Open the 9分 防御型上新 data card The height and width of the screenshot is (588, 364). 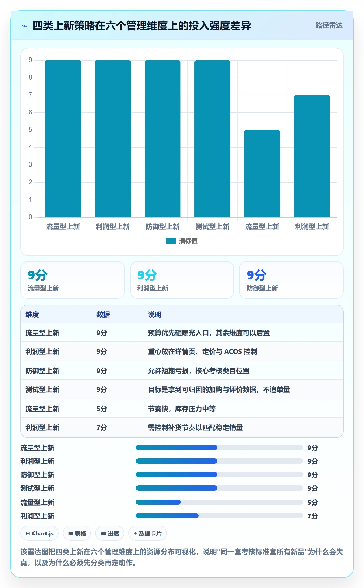(291, 280)
